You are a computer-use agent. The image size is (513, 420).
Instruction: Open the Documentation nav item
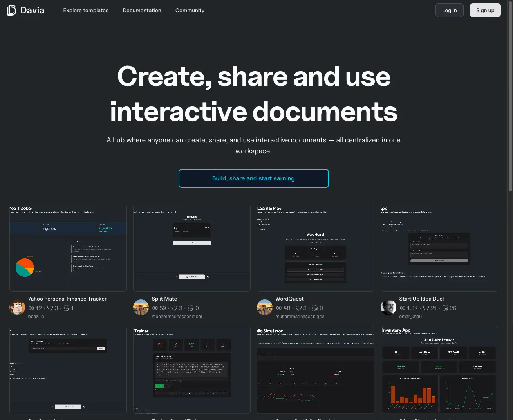tap(142, 11)
